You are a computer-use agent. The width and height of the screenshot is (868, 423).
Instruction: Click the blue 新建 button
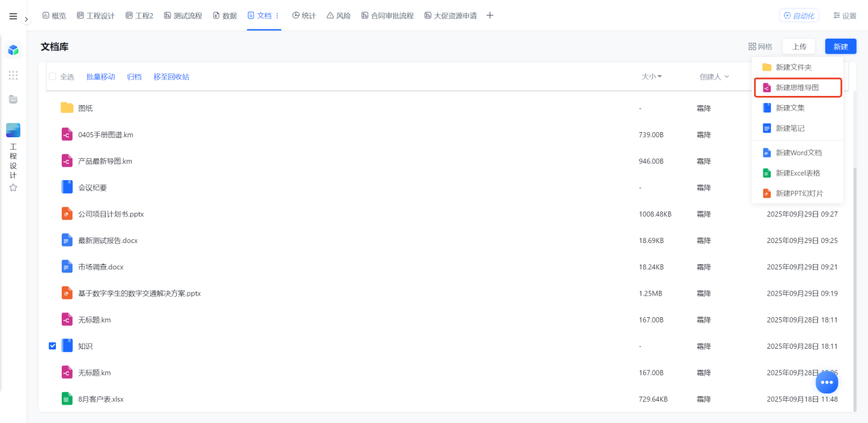point(840,47)
